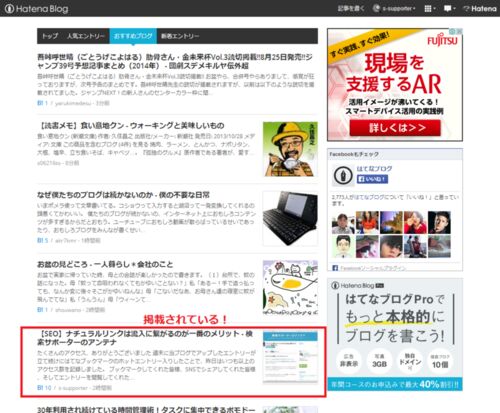Click the 詳しくは>> button in Fujitsu ad
This screenshot has width=500, height=413.
click(395, 128)
